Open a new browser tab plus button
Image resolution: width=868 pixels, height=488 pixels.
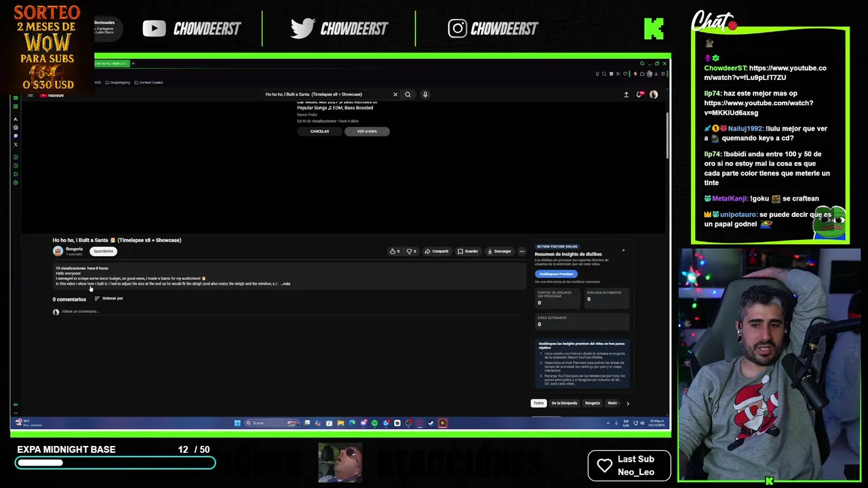(133, 64)
